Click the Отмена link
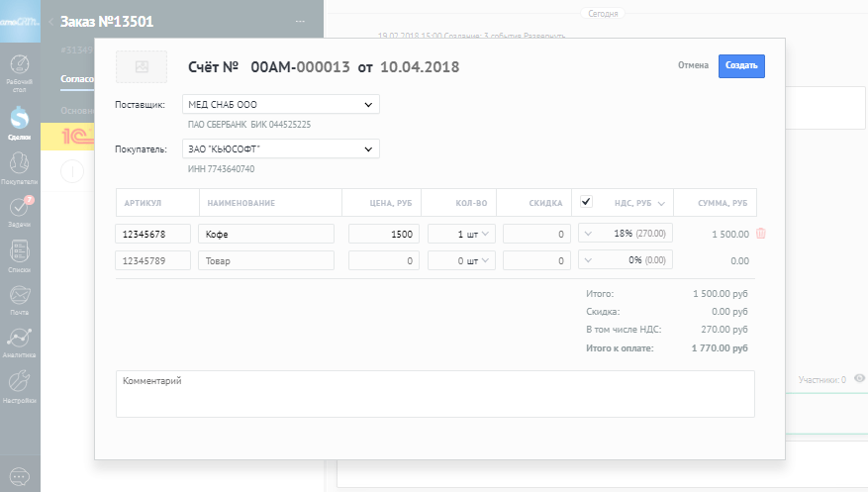The width and height of the screenshot is (868, 492). click(x=693, y=65)
